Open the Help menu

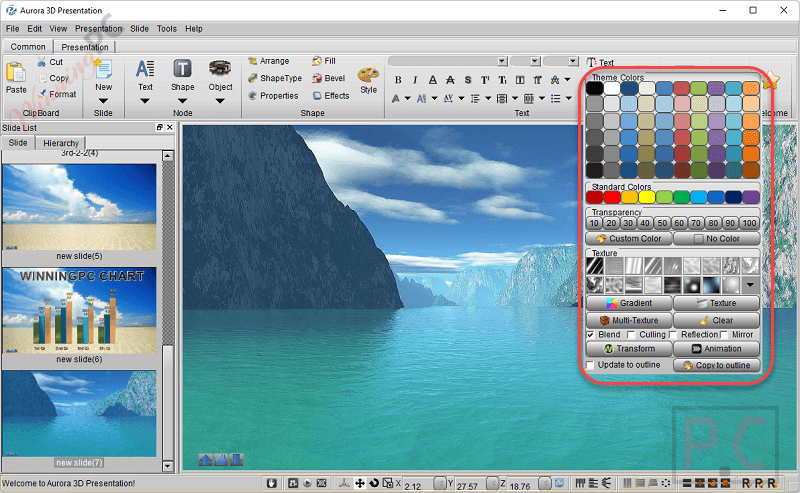[193, 29]
